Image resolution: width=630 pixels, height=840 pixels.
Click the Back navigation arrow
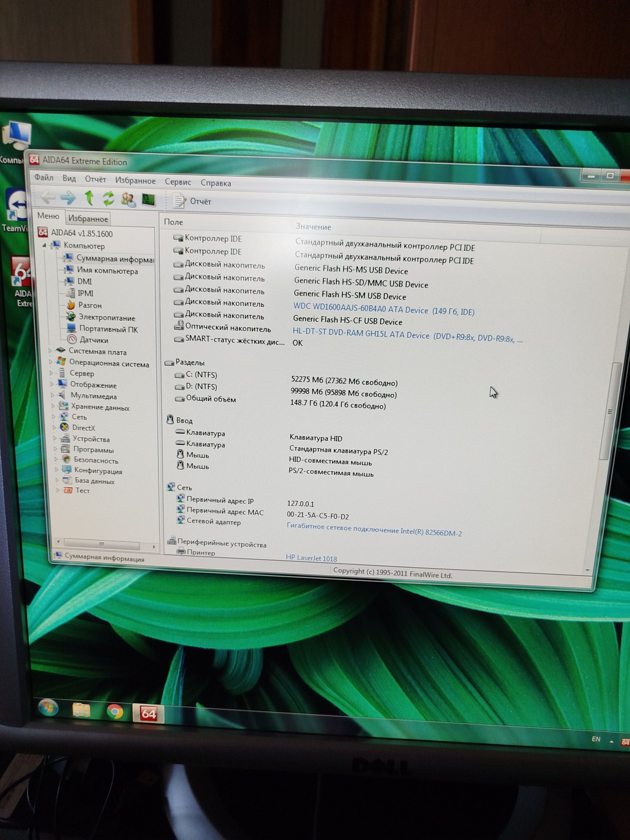pyautogui.click(x=48, y=197)
